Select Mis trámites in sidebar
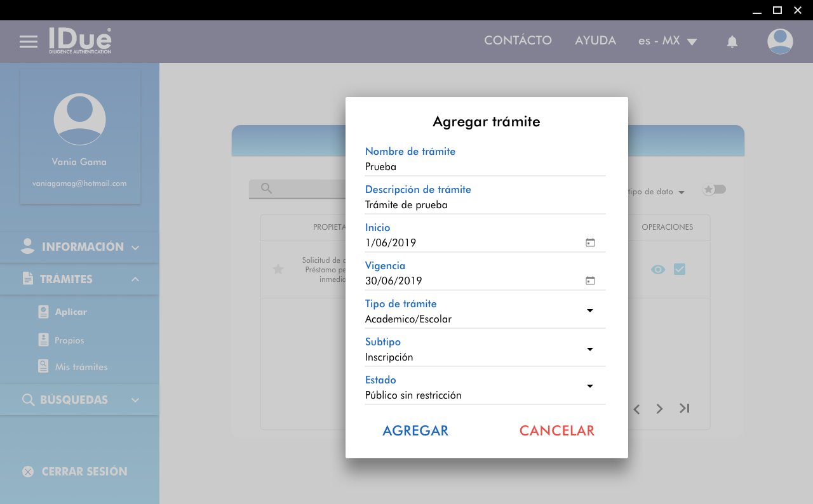The width and height of the screenshot is (813, 504). 81,367
